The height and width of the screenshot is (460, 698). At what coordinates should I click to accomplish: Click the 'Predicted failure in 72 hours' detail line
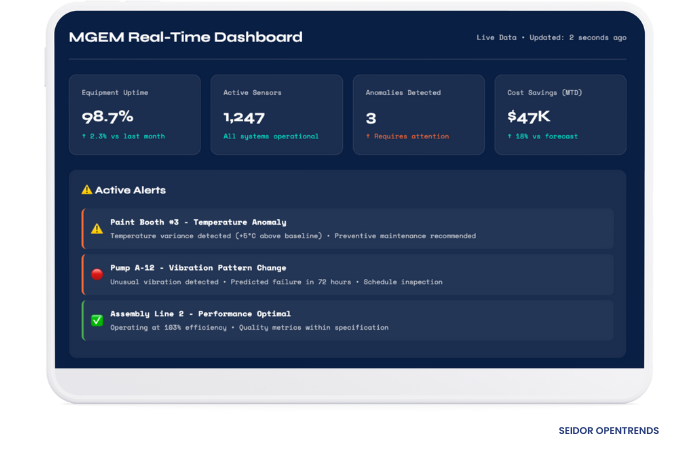click(276, 282)
